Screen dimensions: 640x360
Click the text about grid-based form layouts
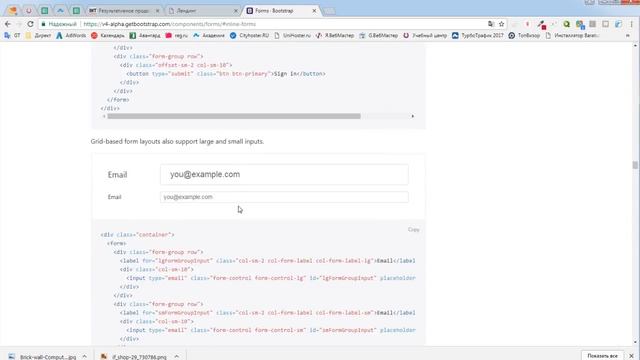pos(177,141)
